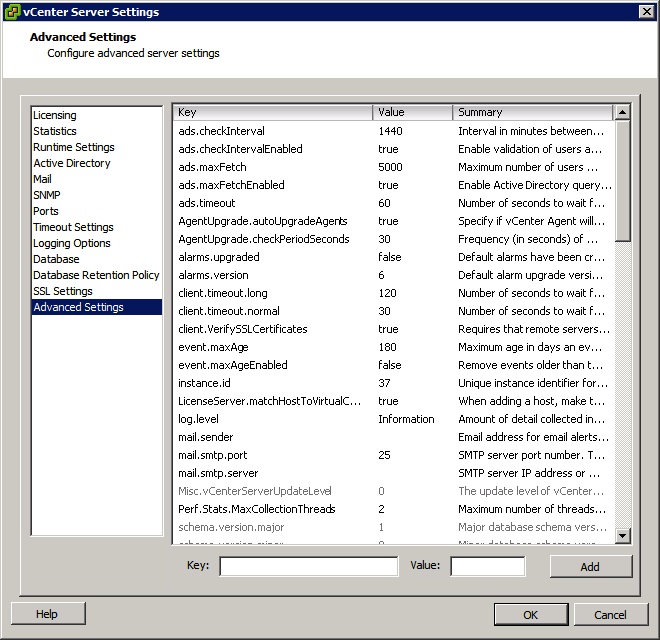Click the Add button
660x640 pixels.
(x=591, y=567)
